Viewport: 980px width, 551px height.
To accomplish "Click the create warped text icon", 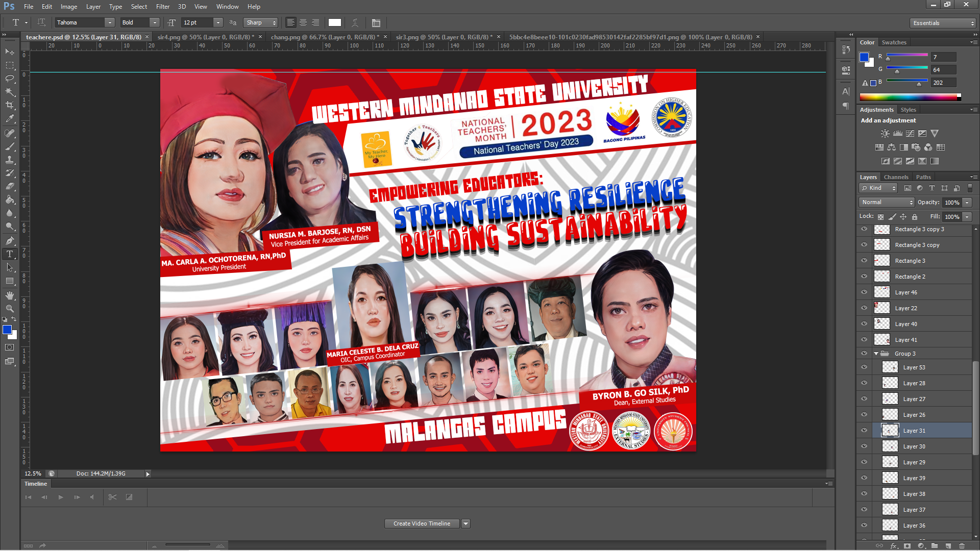I will [x=355, y=23].
